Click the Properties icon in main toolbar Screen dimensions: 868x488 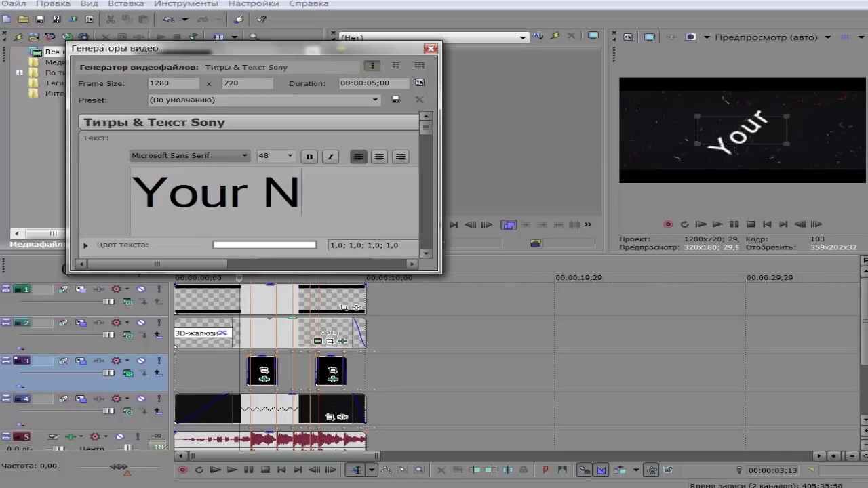pos(90,20)
